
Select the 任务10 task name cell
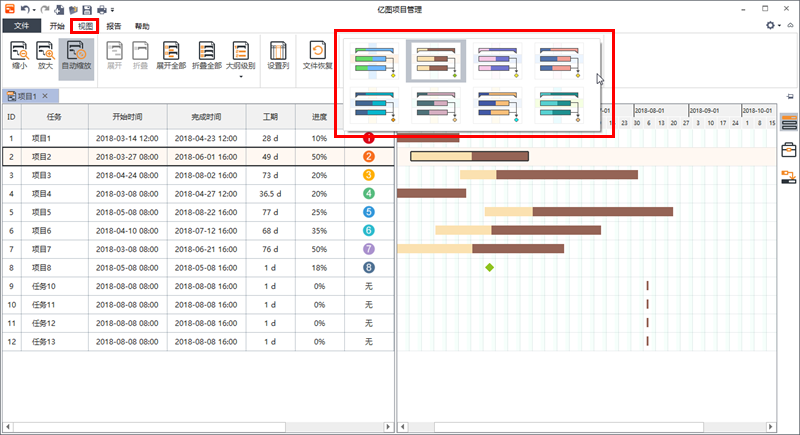pos(54,286)
